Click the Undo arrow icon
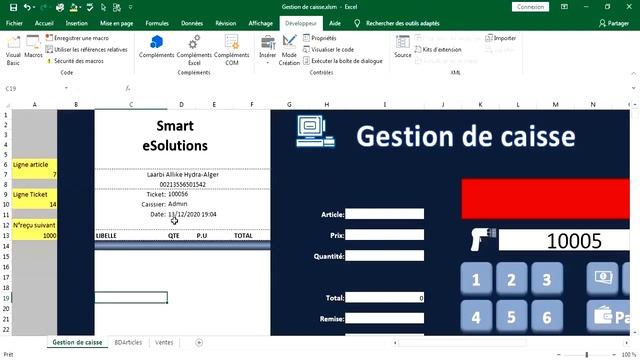The width and height of the screenshot is (640, 360). [27, 7]
